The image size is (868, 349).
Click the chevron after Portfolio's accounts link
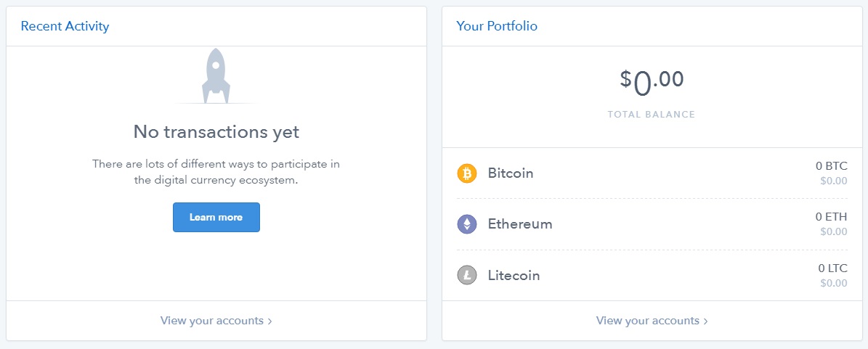tap(706, 321)
